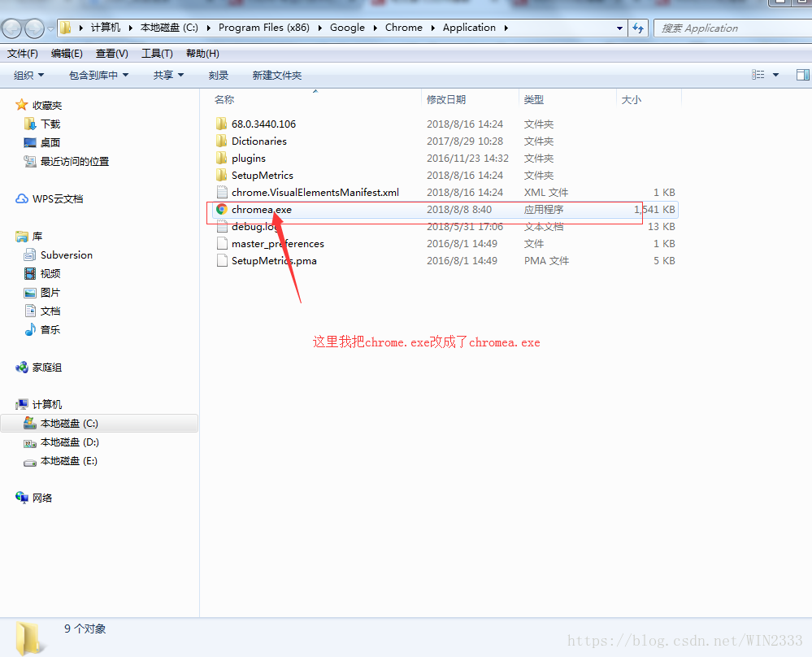Screen dimensions: 812x657
Task: Sort by the 名称 column header
Action: click(x=224, y=99)
